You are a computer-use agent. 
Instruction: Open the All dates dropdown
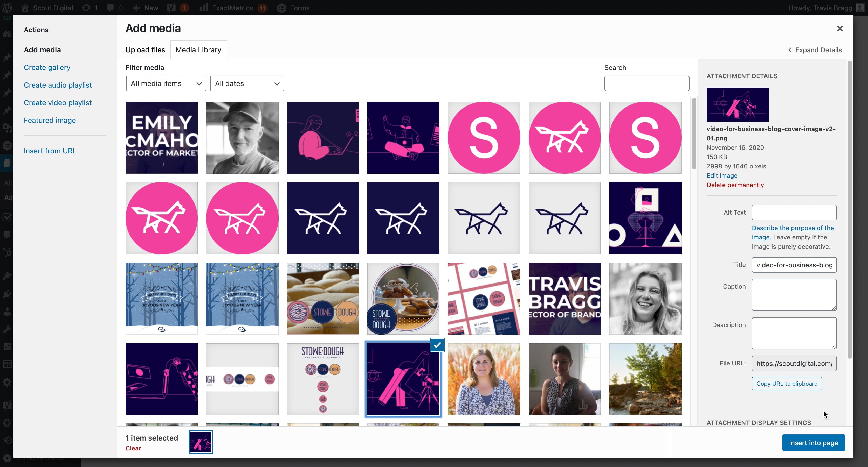click(247, 83)
